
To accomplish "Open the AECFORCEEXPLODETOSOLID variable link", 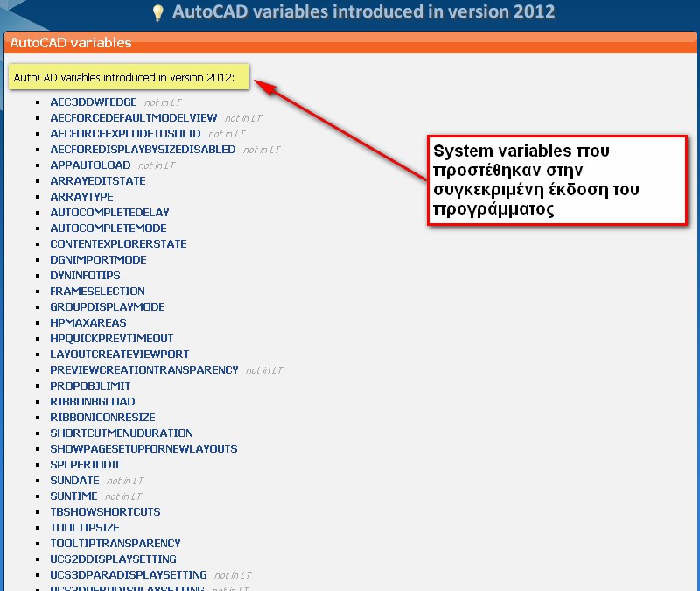I will (125, 134).
